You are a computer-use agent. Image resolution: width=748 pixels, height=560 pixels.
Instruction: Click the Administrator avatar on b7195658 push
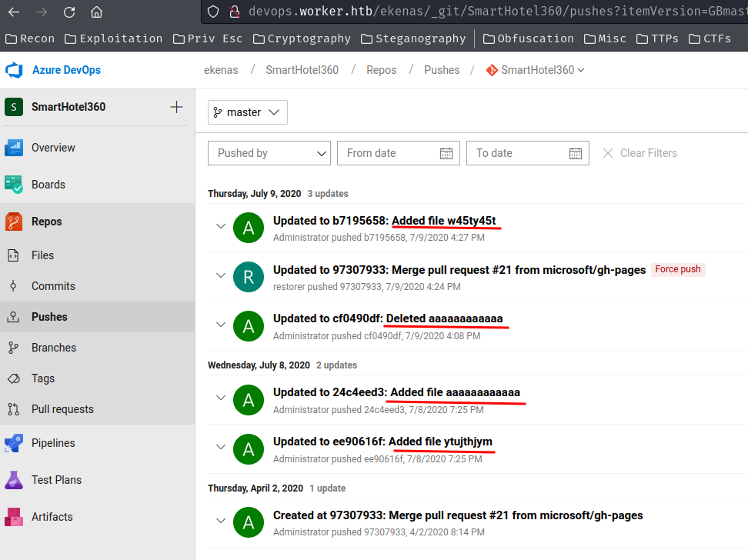249,228
